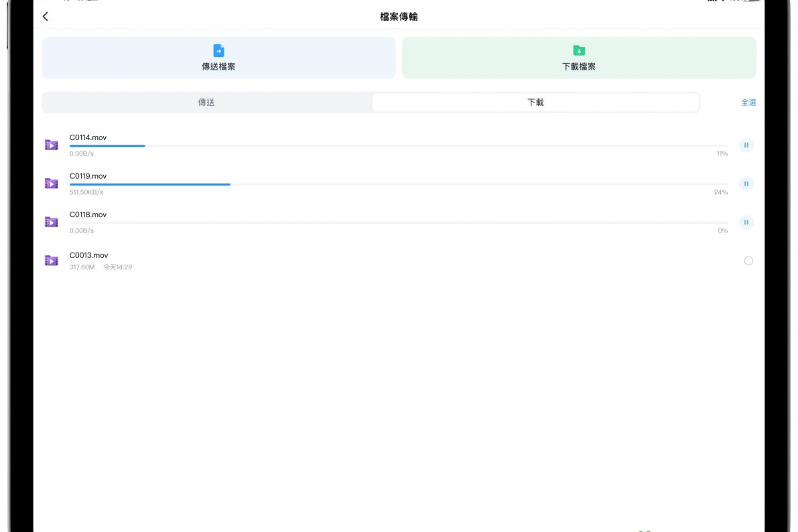Switch to the 傳送 tab
This screenshot has width=798, height=532.
point(206,103)
